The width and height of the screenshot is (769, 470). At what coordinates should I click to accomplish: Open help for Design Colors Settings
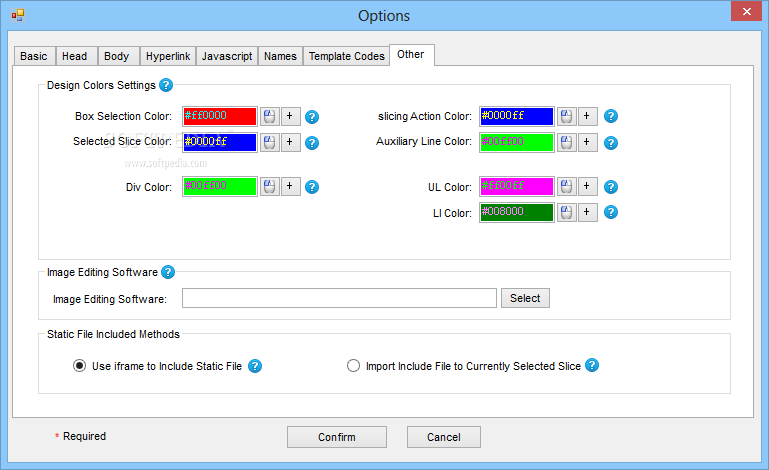[x=166, y=85]
